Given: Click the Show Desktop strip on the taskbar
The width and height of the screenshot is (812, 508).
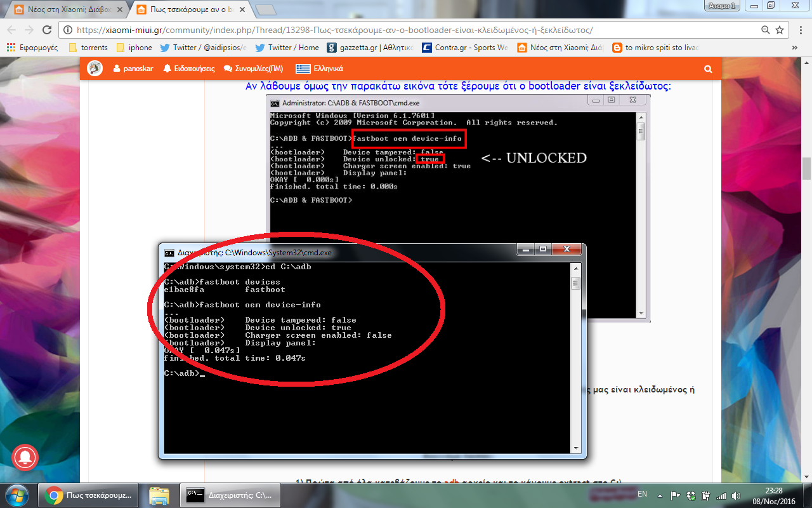Looking at the screenshot, I should pos(807,495).
